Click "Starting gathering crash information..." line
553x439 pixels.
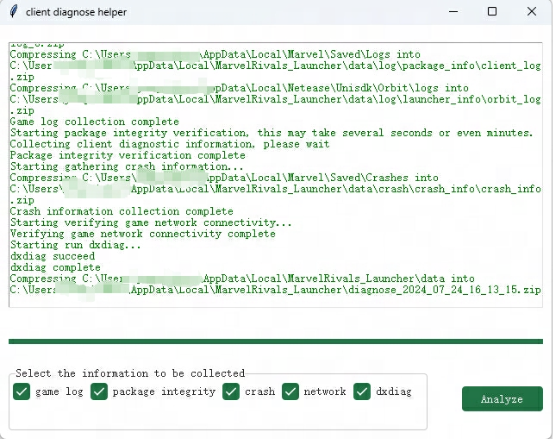(127, 166)
